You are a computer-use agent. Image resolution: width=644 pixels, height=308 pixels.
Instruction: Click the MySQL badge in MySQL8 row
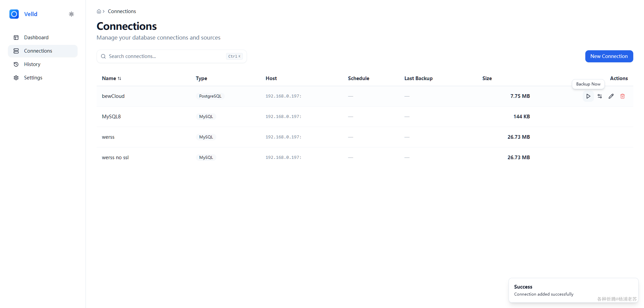coord(206,117)
